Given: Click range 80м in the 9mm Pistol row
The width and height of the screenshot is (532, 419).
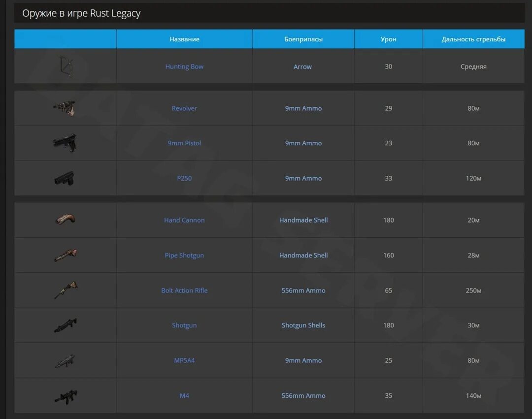Looking at the screenshot, I should [x=473, y=143].
